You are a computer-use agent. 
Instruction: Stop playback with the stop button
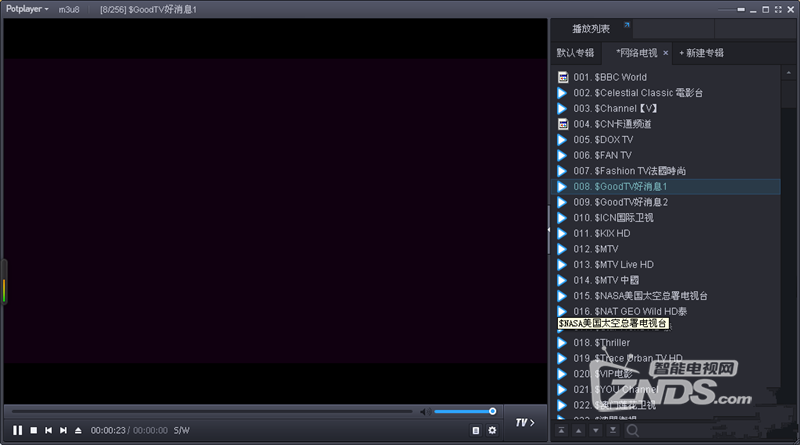[x=33, y=430]
